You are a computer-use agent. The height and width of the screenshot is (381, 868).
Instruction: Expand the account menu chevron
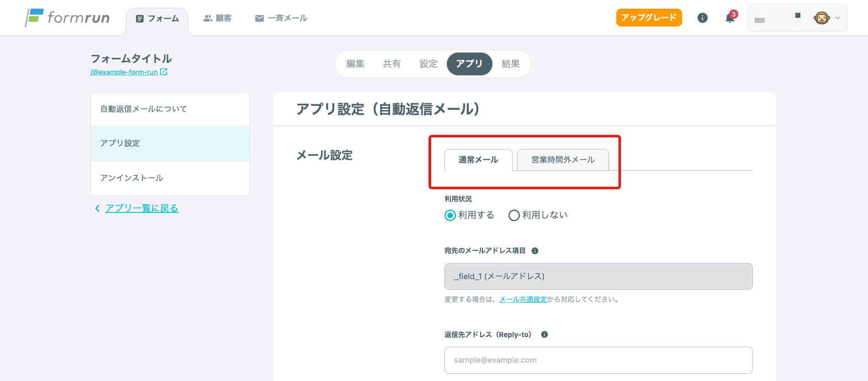pos(838,18)
